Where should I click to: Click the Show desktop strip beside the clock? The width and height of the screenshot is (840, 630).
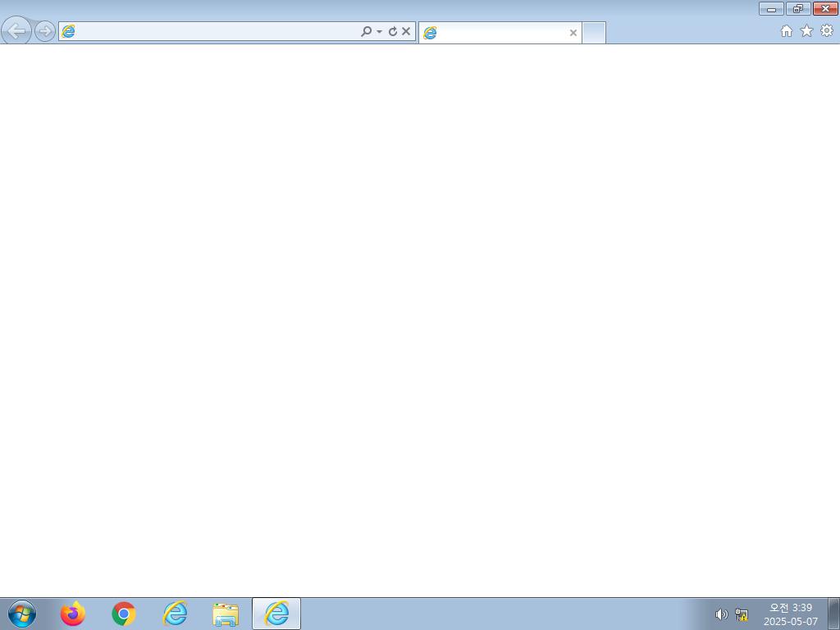834,614
